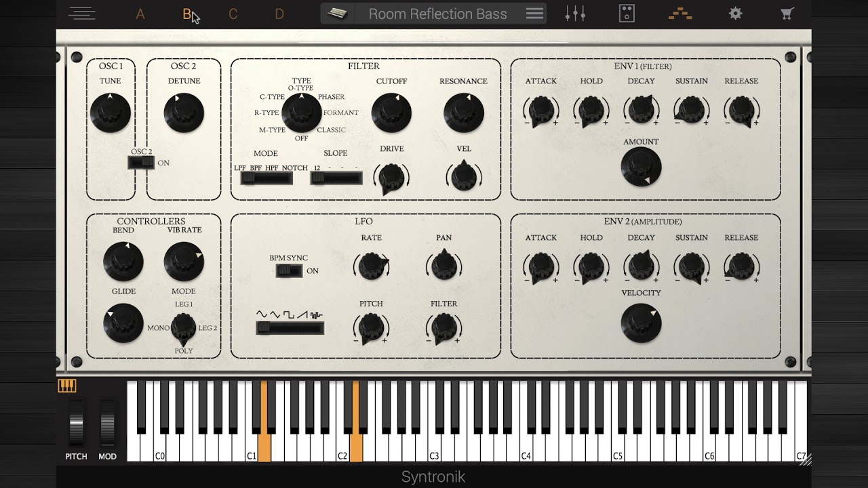
Task: Open the arpeggiator steps icon
Action: pos(680,14)
